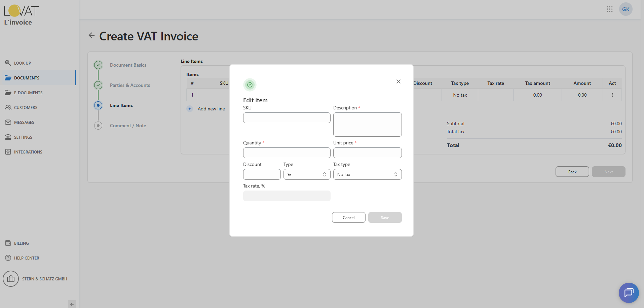Open the live chat widget
The width and height of the screenshot is (644, 308).
click(x=628, y=293)
